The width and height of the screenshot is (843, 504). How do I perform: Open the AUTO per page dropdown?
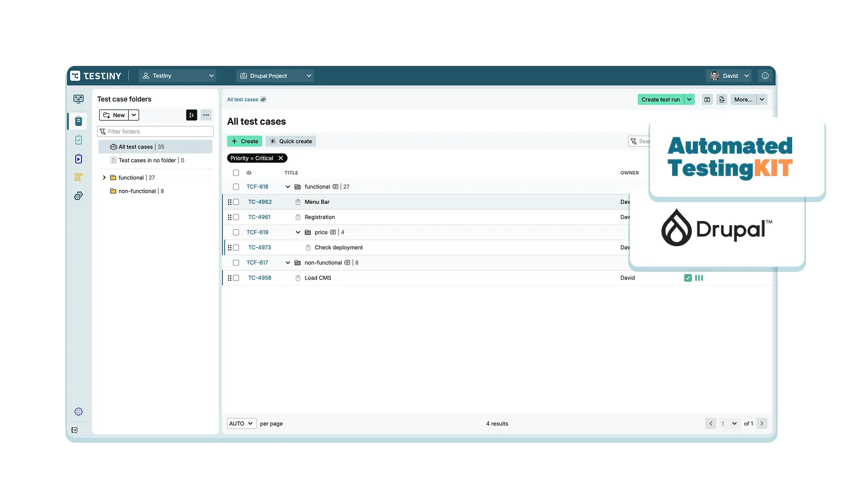241,423
